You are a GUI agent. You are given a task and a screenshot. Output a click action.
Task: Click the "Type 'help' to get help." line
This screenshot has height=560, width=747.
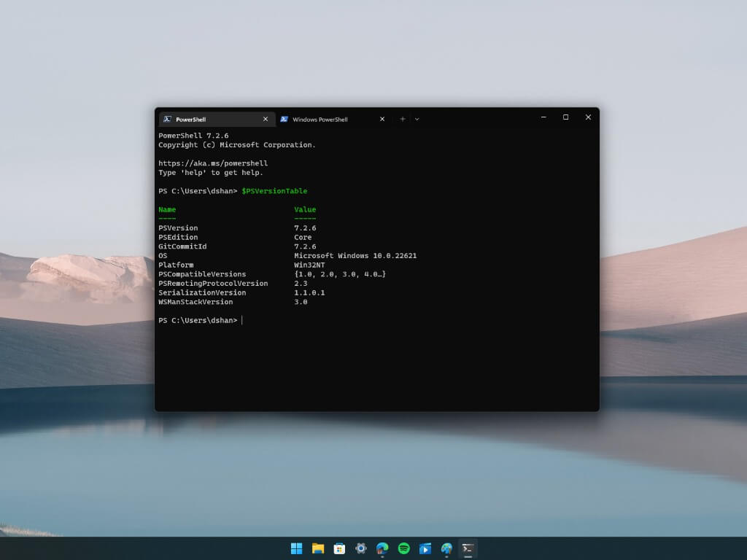click(211, 172)
